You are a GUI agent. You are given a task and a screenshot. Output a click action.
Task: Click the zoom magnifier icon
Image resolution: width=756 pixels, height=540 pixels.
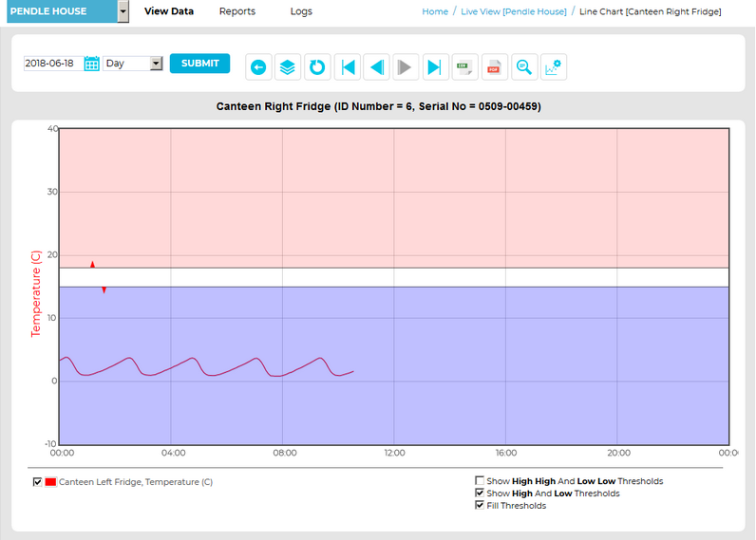(523, 67)
